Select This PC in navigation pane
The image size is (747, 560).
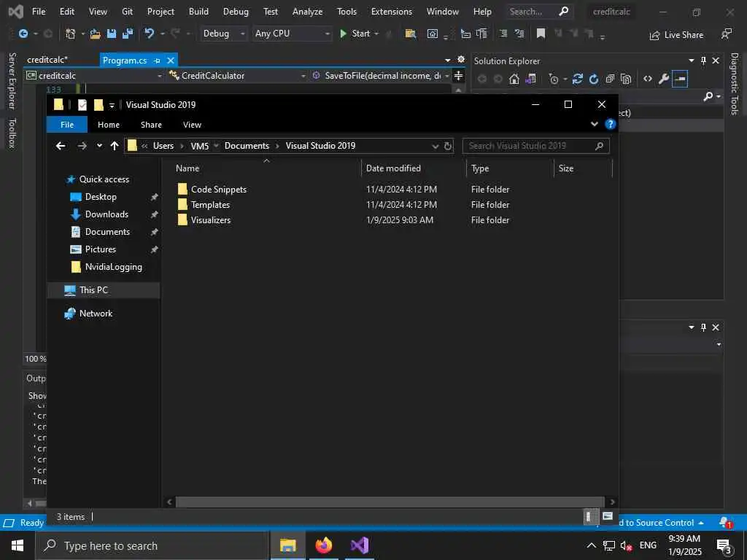click(x=93, y=290)
